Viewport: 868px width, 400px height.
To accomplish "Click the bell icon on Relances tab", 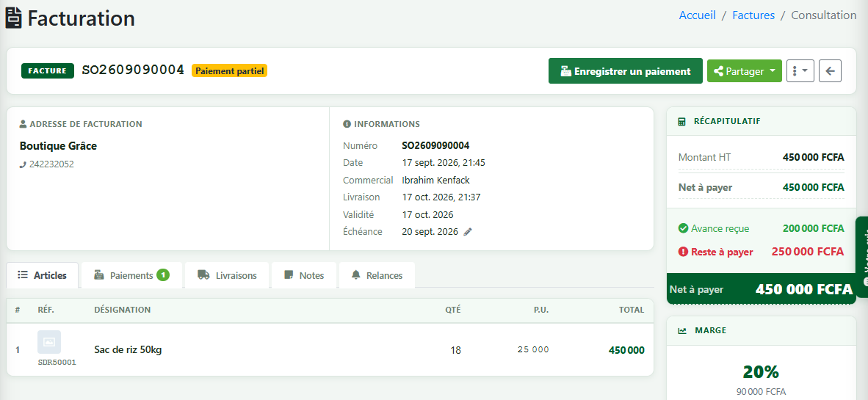I will (356, 275).
